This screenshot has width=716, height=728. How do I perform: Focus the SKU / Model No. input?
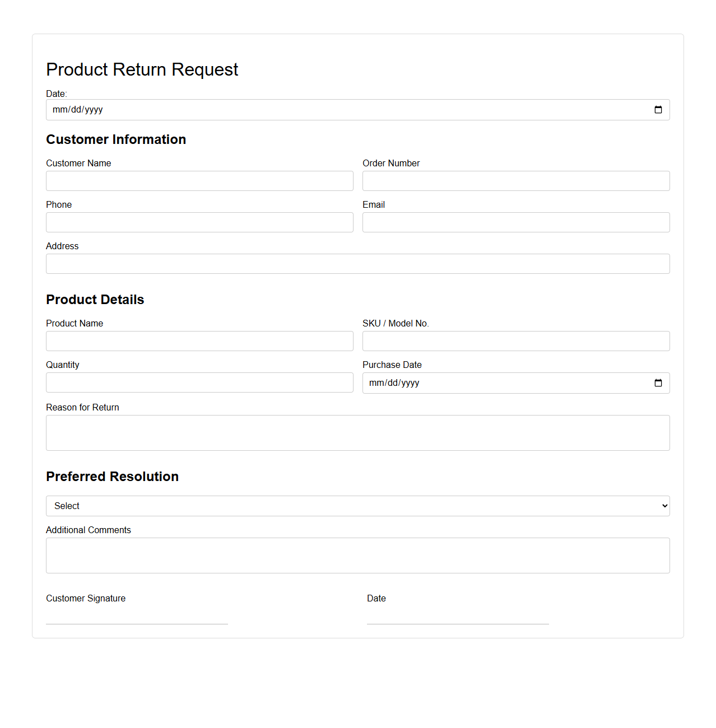click(x=515, y=341)
